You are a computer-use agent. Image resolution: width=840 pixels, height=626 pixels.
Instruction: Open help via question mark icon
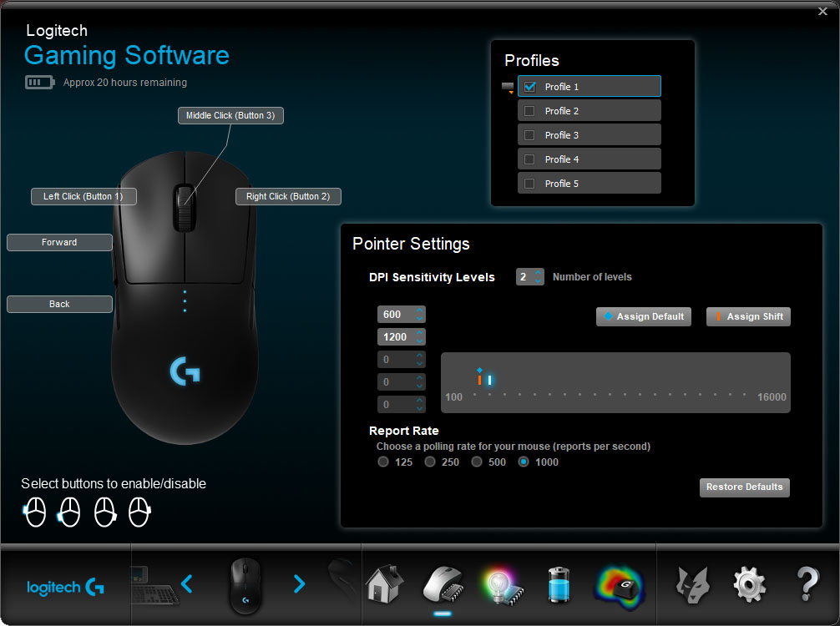tap(807, 583)
